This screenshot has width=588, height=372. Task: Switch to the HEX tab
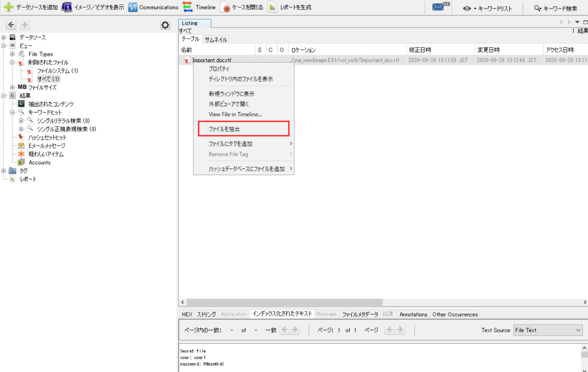click(187, 315)
